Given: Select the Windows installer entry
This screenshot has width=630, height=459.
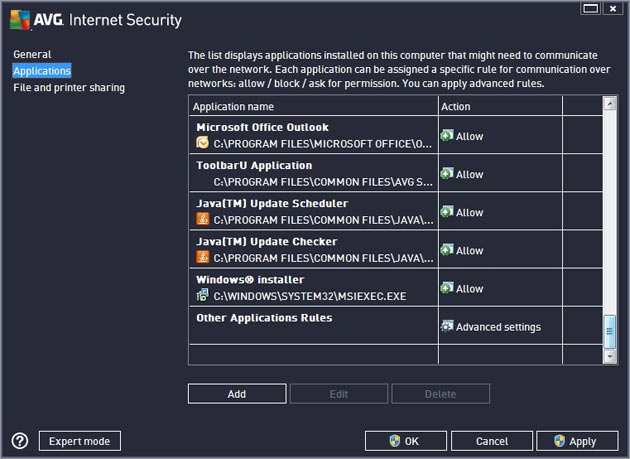Looking at the screenshot, I should pyautogui.click(x=250, y=280).
